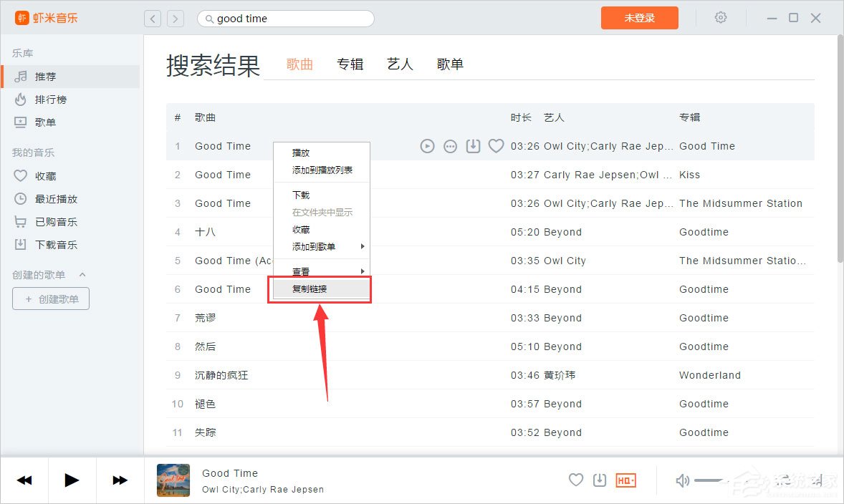Screen dimensions: 844x504
Task: Switch to the 专辑 results tab
Action: tap(350, 64)
